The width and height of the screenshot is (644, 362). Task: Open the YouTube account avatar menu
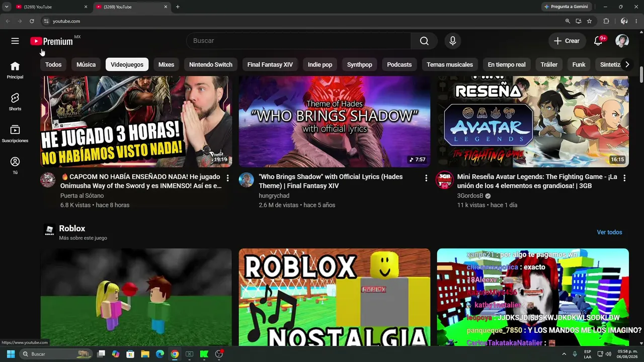(x=622, y=41)
